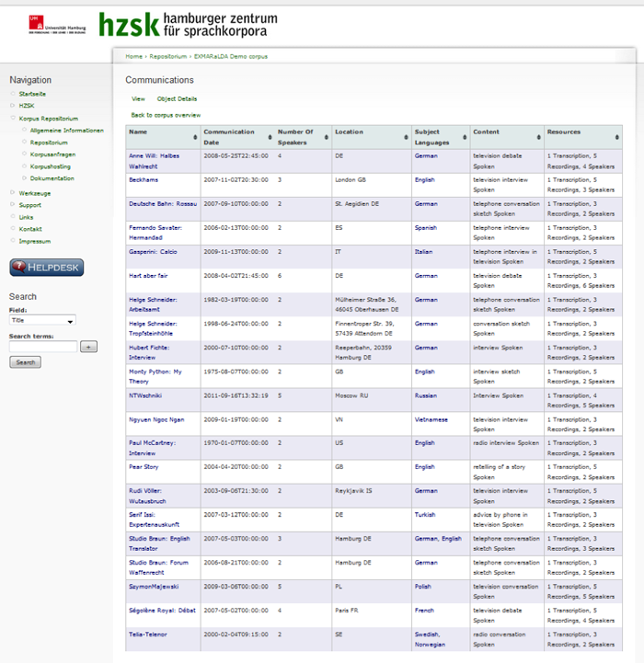Click the Search button

click(26, 362)
